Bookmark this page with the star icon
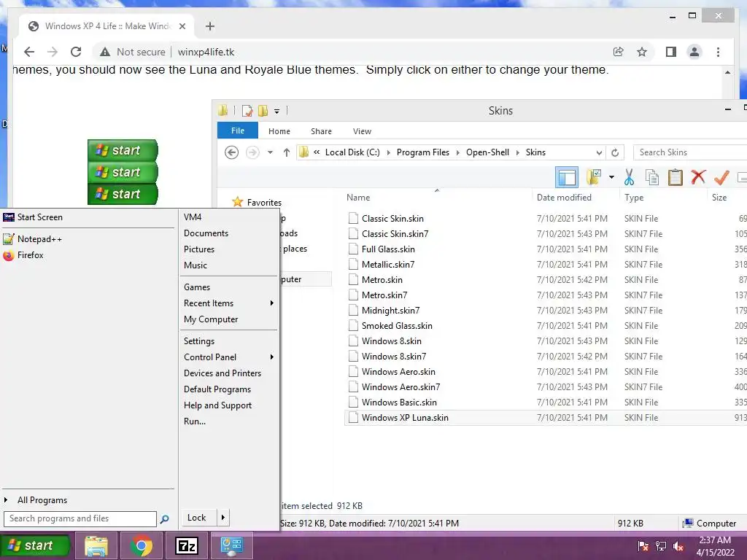The height and width of the screenshot is (560, 747). pyautogui.click(x=642, y=52)
